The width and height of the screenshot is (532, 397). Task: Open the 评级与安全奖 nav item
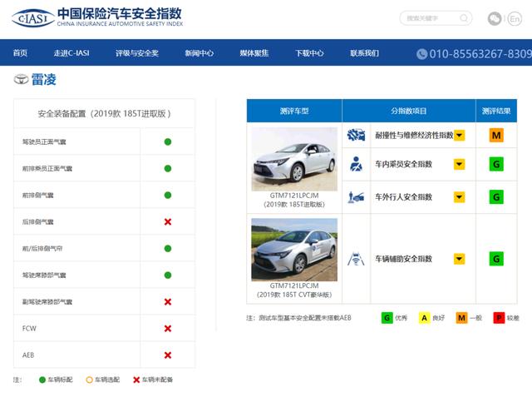137,53
